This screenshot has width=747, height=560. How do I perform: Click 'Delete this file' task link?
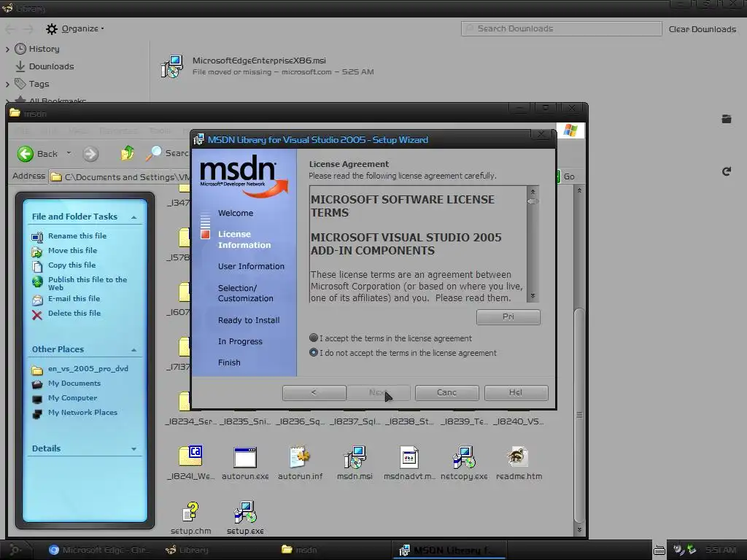click(x=74, y=314)
